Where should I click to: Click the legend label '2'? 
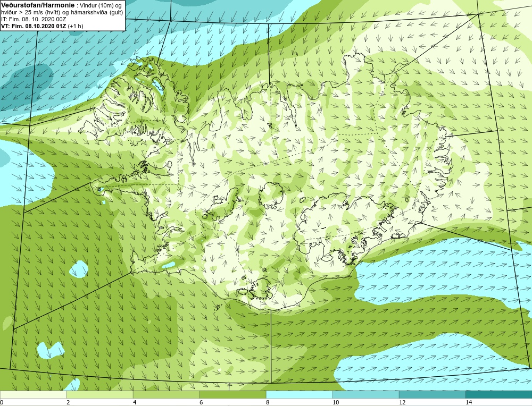point(68,402)
